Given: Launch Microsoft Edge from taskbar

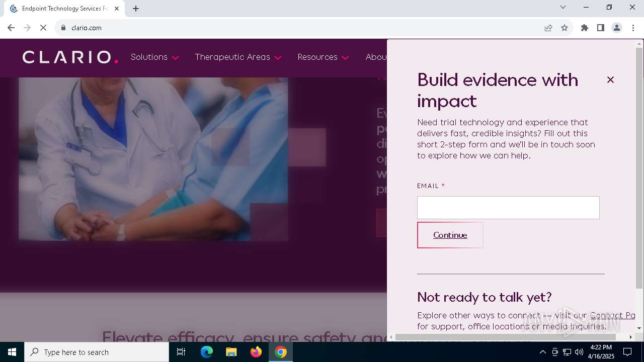Looking at the screenshot, I should click(207, 352).
